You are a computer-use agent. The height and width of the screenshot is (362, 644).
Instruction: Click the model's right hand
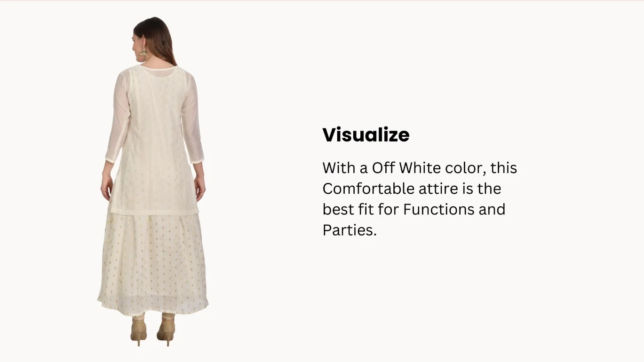click(x=200, y=188)
